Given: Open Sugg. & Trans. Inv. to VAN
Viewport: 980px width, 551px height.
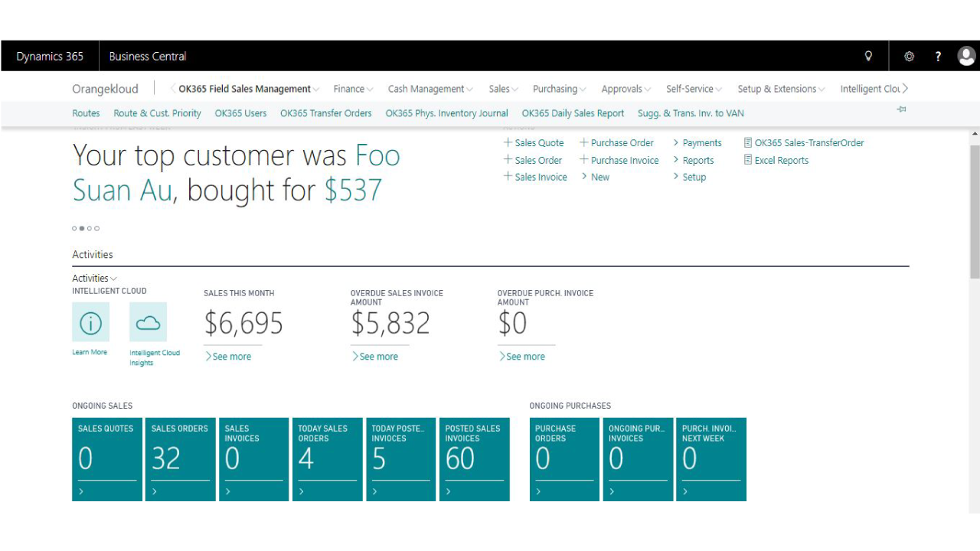Looking at the screenshot, I should pyautogui.click(x=691, y=113).
